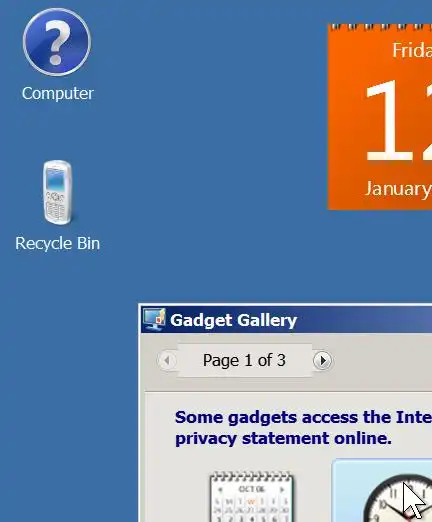Select the Calendar gadget in gallery
Image resolution: width=432 pixels, height=522 pixels.
pos(251,497)
